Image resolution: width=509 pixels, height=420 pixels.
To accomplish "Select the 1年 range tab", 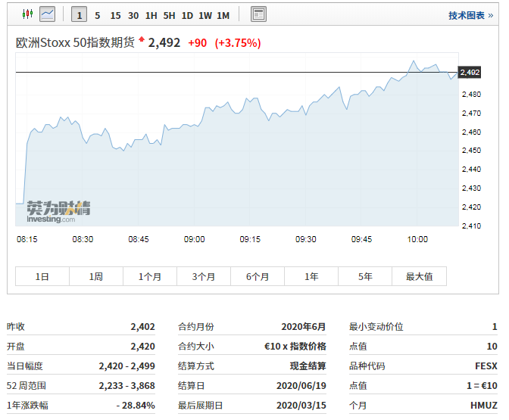I will (311, 277).
